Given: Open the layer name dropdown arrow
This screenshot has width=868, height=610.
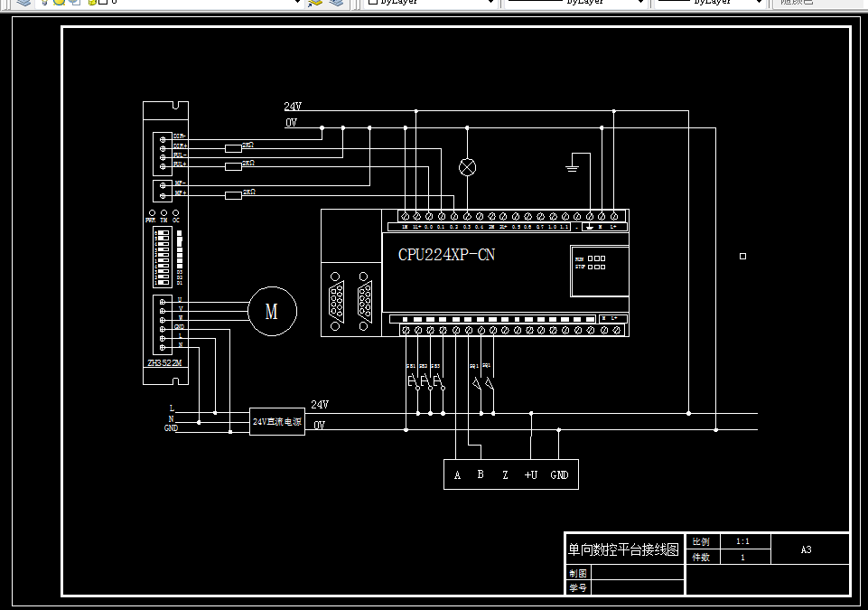Looking at the screenshot, I should (297, 2).
